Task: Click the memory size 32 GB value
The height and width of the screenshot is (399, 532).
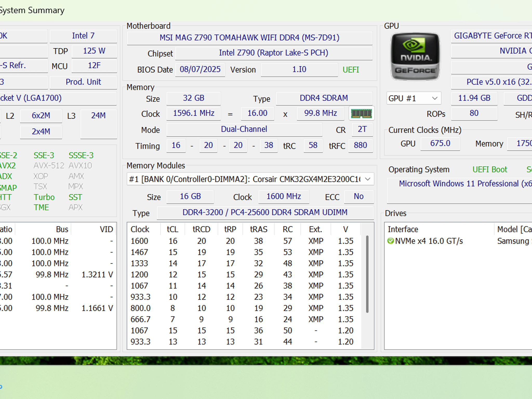Action: click(194, 98)
